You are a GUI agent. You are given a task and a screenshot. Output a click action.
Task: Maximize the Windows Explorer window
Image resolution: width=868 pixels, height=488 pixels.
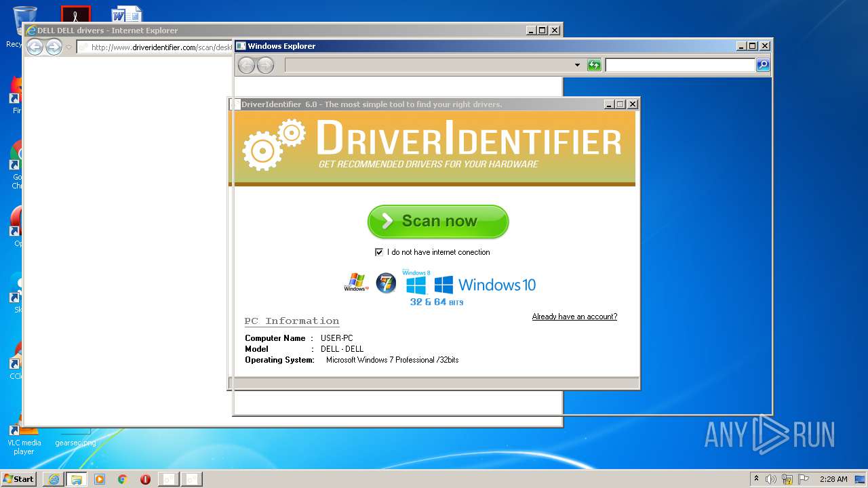(753, 46)
